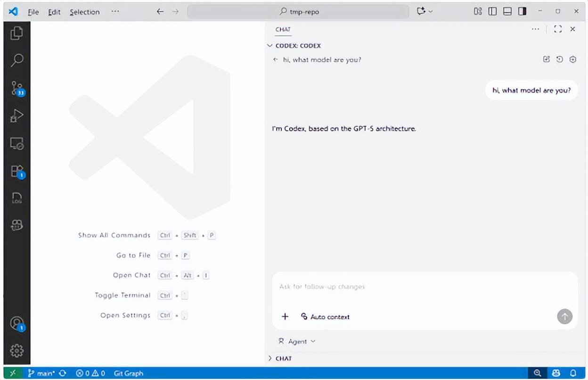Open Copilot status in status bar
The width and height of the screenshot is (588, 380).
(556, 373)
